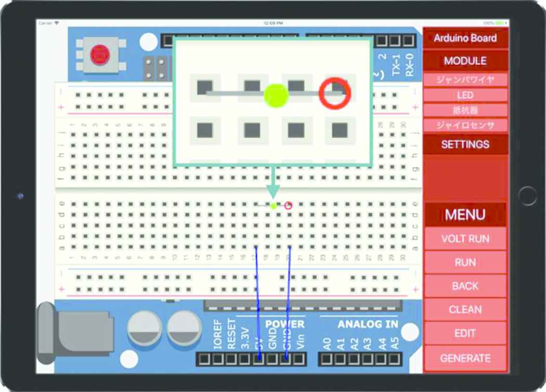
Task: Select analog input pin A1
Action: [x=340, y=359]
